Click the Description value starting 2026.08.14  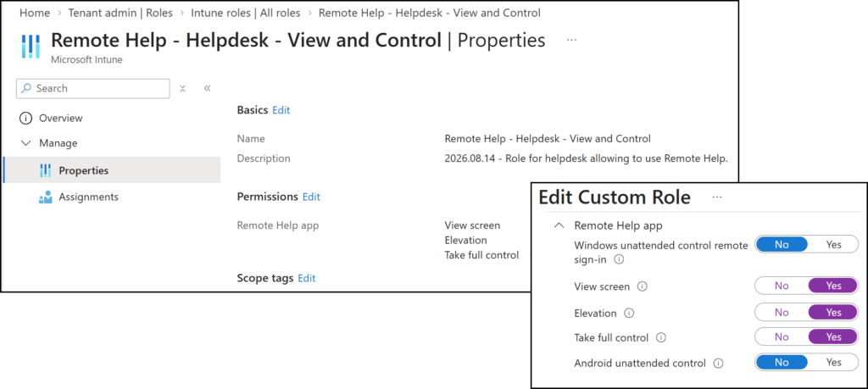click(586, 158)
